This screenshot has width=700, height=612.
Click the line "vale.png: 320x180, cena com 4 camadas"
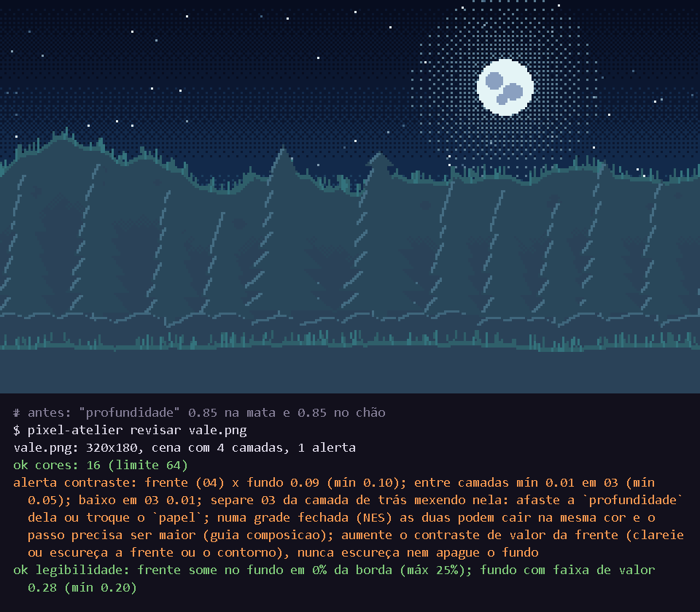184,447
